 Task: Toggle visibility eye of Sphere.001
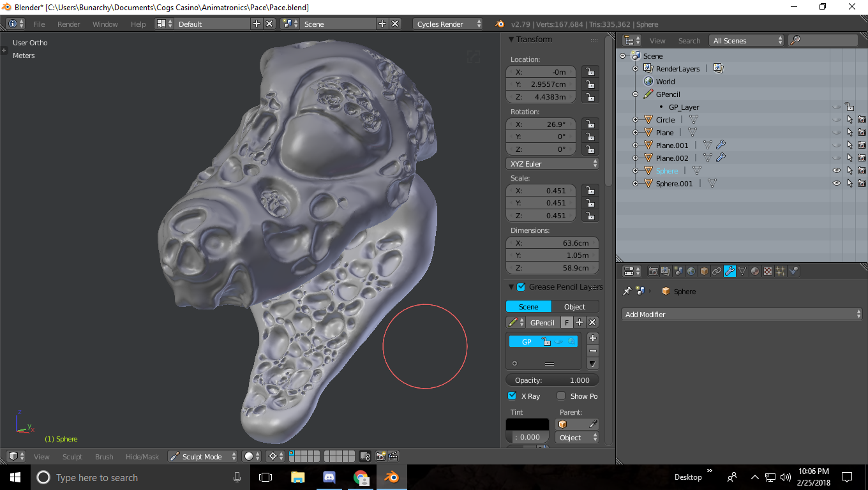pyautogui.click(x=837, y=183)
